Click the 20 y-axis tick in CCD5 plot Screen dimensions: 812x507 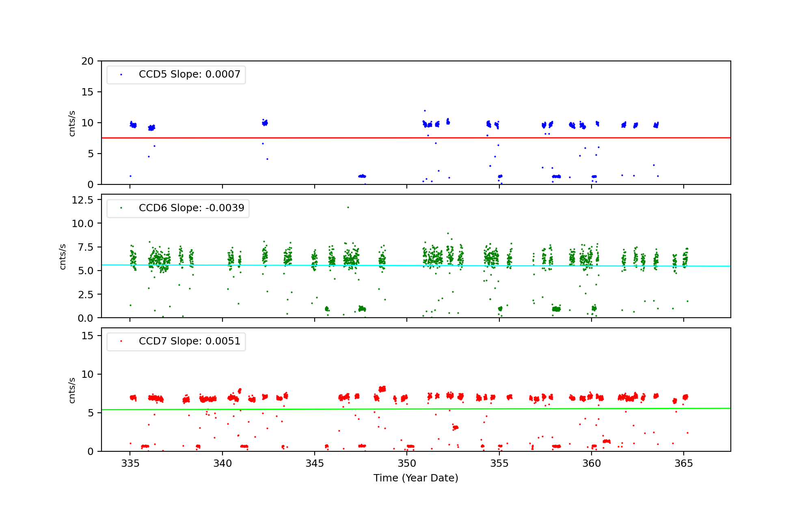point(87,61)
